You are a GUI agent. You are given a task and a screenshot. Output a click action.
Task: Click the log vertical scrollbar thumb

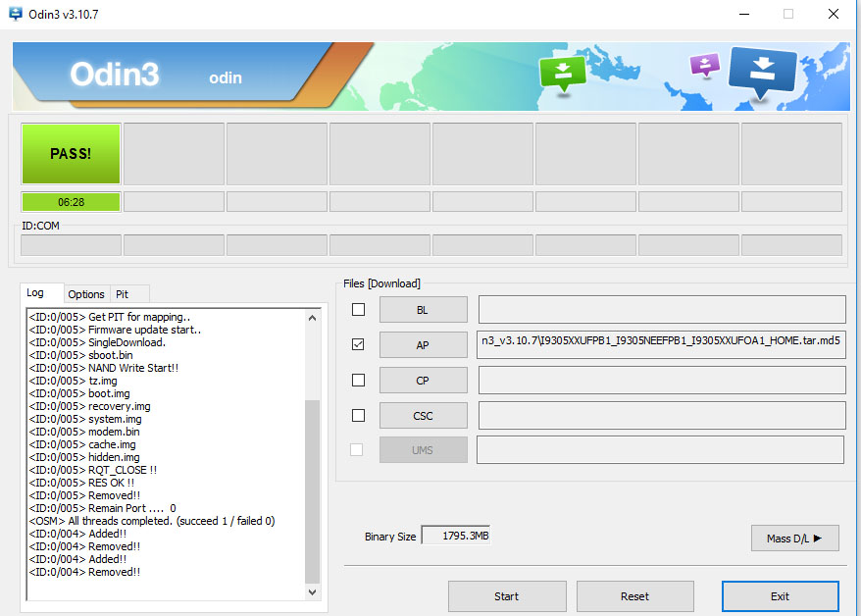313,492
